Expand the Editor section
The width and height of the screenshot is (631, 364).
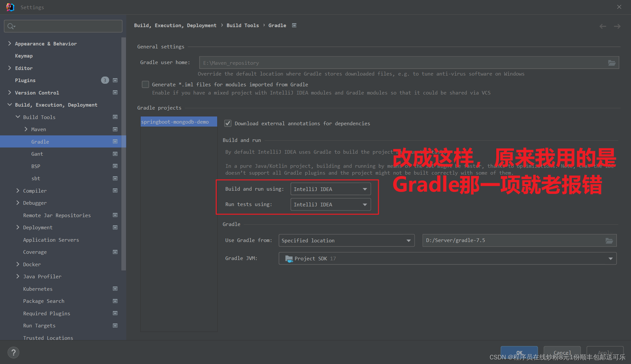click(x=9, y=68)
